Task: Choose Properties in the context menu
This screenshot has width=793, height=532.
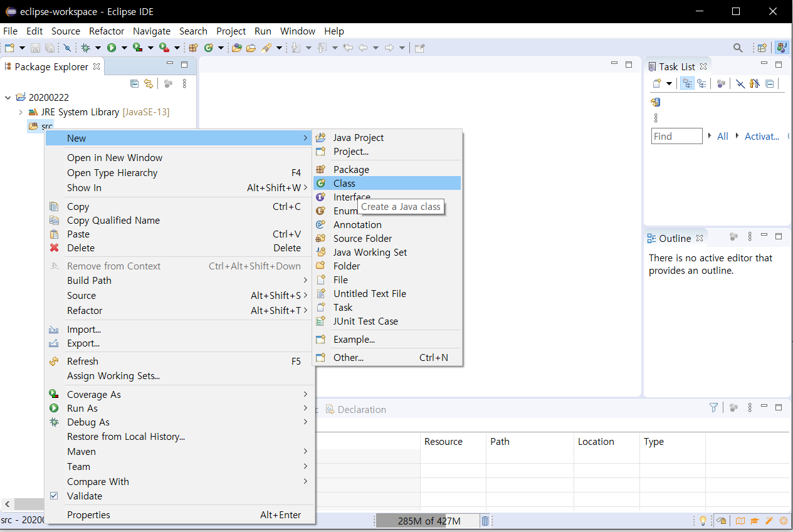Action: click(x=179, y=514)
